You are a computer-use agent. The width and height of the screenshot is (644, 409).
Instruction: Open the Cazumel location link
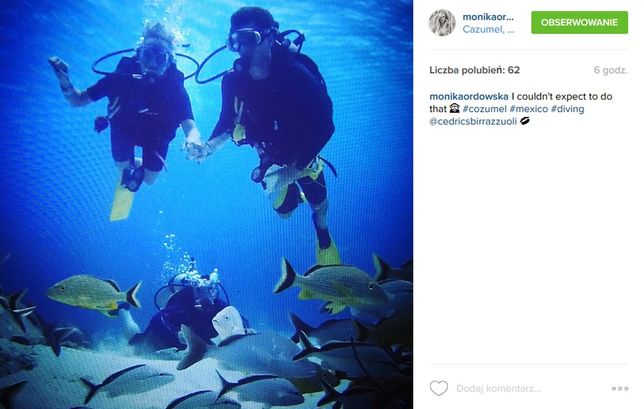(488, 30)
